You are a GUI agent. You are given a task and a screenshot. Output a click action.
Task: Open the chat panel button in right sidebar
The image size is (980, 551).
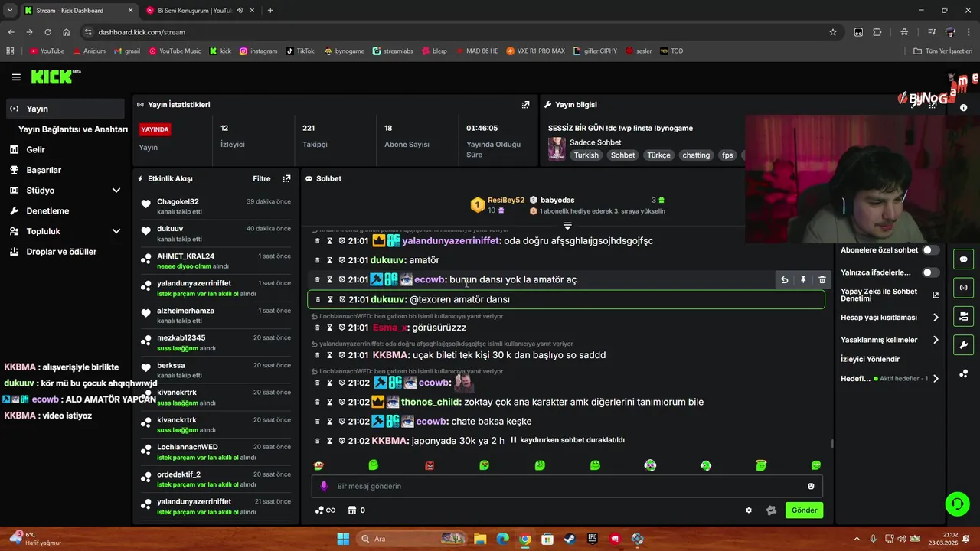click(x=963, y=259)
